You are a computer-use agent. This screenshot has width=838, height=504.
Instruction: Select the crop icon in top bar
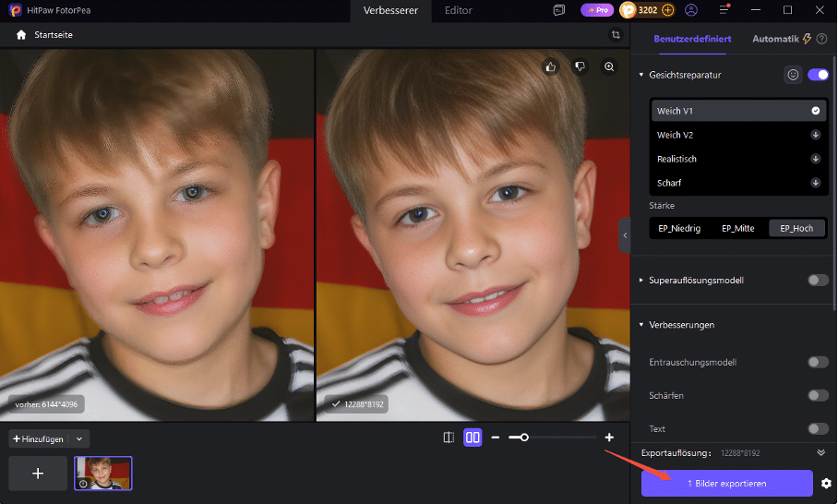pyautogui.click(x=616, y=35)
